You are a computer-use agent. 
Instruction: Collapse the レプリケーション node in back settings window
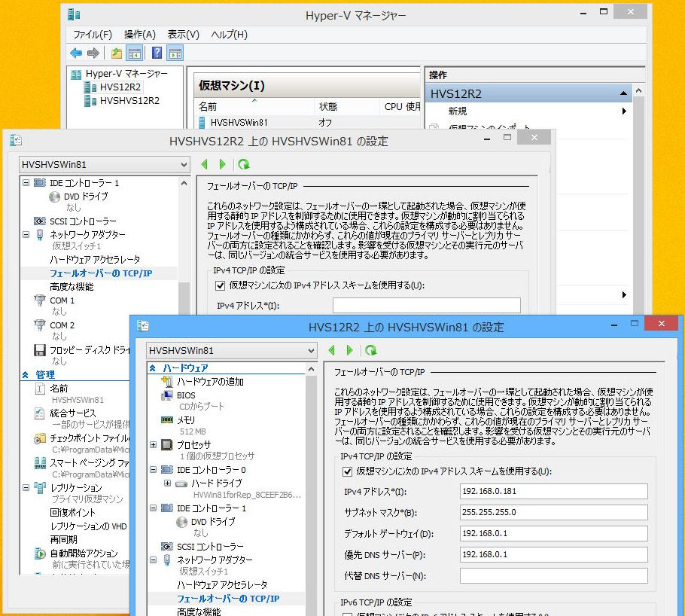pyautogui.click(x=26, y=487)
